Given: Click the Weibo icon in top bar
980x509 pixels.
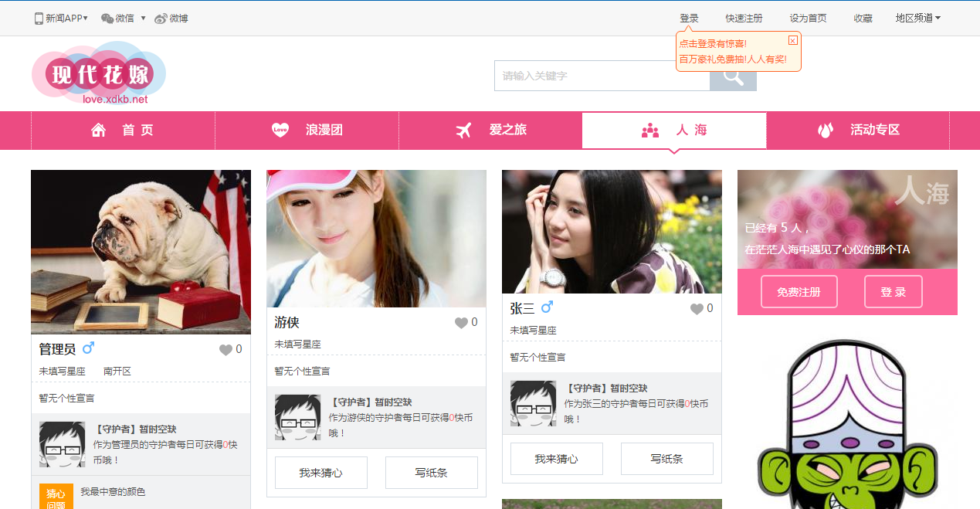Looking at the screenshot, I should [x=161, y=19].
